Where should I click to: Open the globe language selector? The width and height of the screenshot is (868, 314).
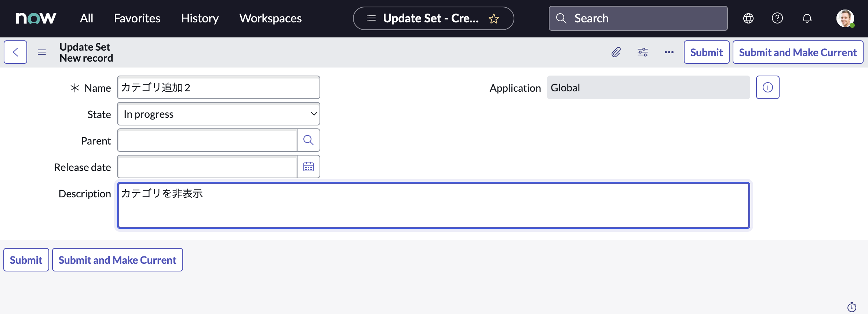[748, 18]
